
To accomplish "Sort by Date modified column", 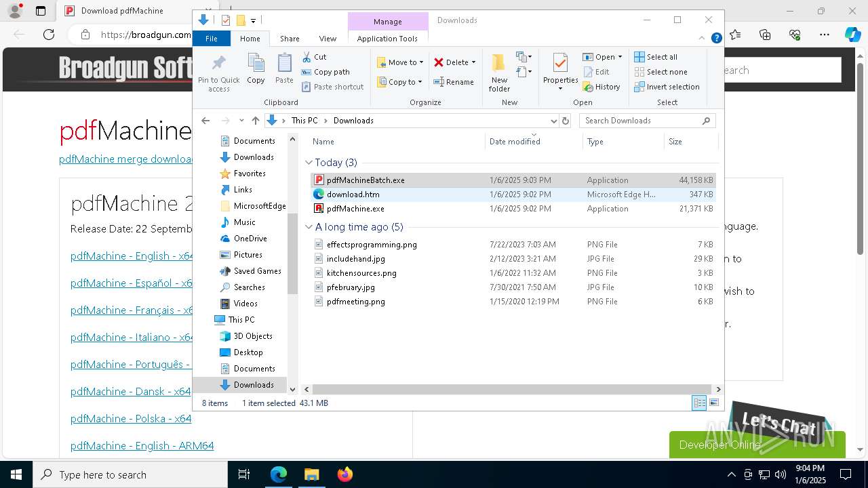I will pos(534,142).
